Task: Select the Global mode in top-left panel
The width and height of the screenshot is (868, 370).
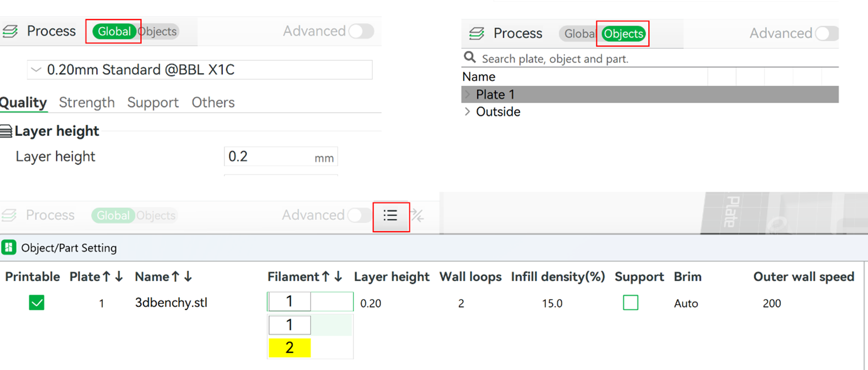Action: click(x=114, y=31)
